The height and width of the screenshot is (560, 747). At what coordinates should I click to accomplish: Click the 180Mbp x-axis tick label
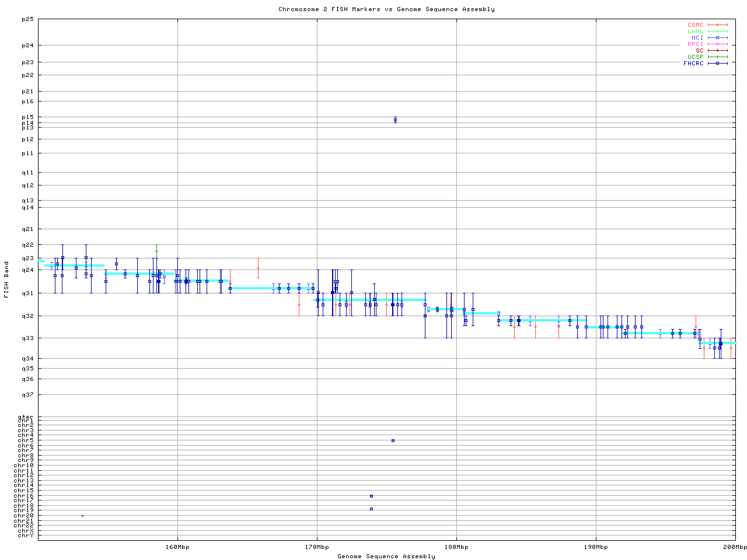point(456,547)
